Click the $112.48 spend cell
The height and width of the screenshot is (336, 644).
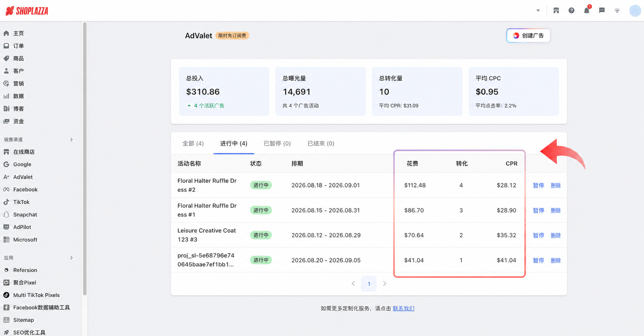pos(415,185)
